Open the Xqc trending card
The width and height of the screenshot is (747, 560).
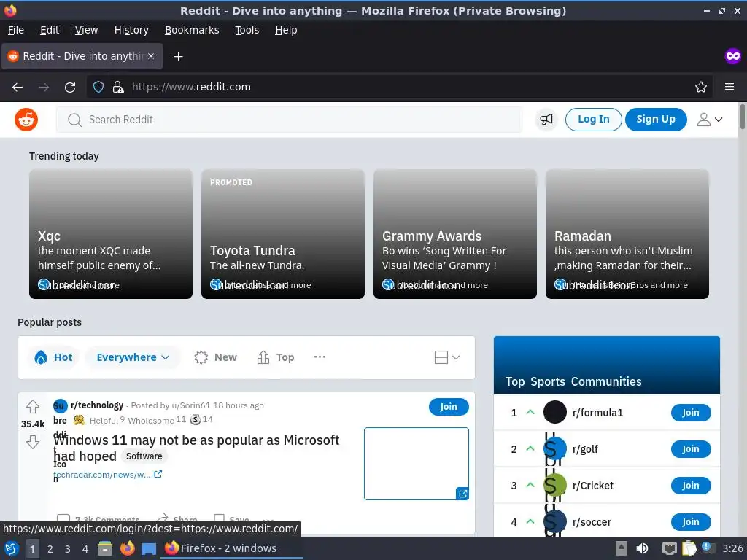(111, 234)
